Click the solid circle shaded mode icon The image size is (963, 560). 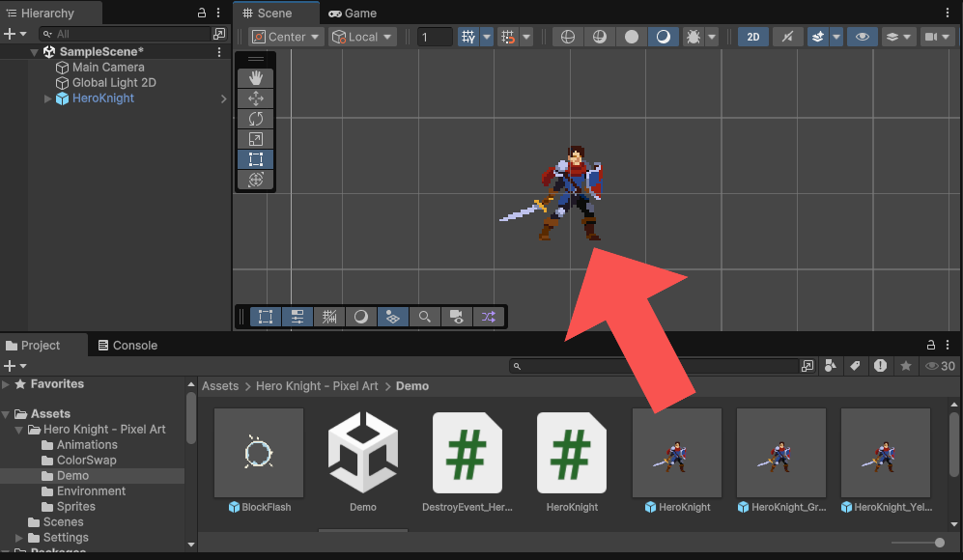coord(632,37)
